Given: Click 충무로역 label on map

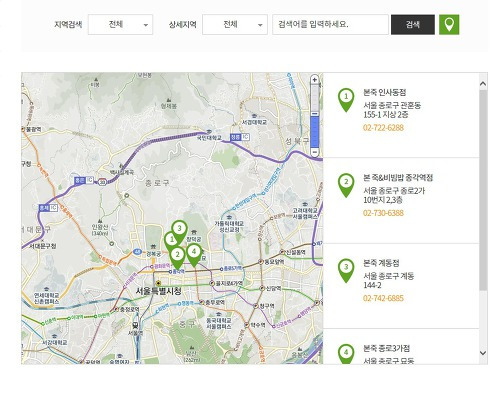Looking at the screenshot, I should tap(215, 302).
